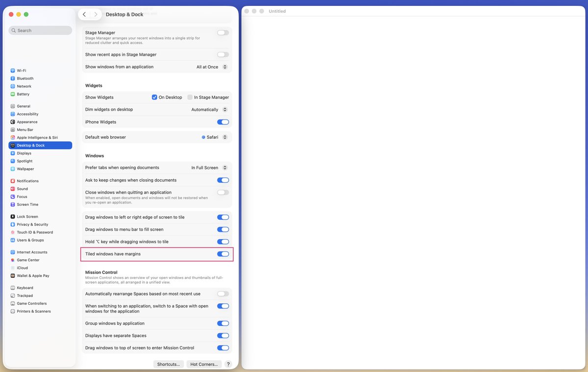The width and height of the screenshot is (588, 372).
Task: Select the Focus moon icon
Action: (x=13, y=197)
